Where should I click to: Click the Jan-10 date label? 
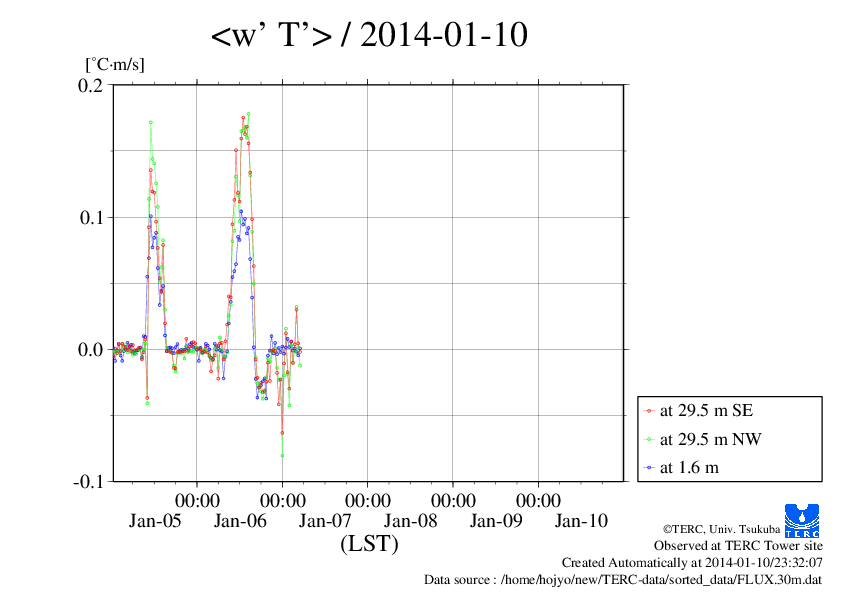pos(581,521)
